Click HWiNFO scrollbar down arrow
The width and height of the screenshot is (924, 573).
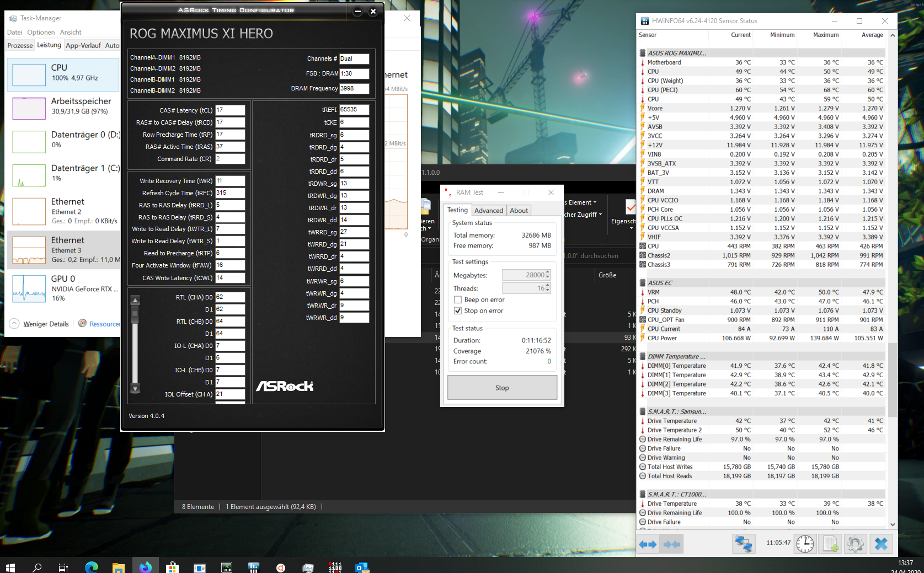tap(893, 524)
